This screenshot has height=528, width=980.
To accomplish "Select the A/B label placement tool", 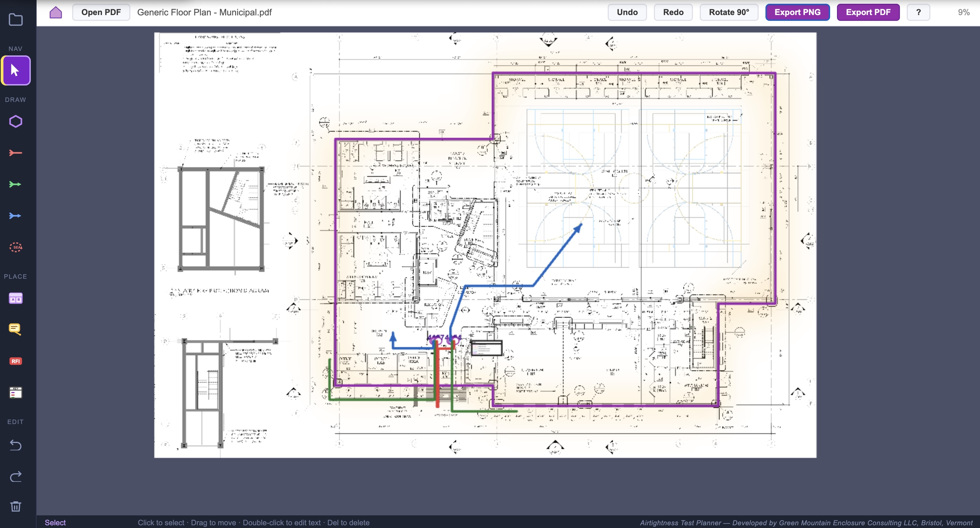I will [x=16, y=298].
